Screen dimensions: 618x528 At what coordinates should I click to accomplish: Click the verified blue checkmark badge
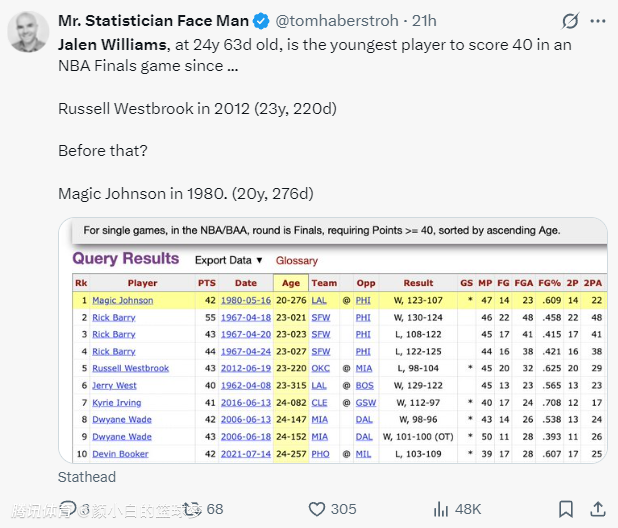pyautogui.click(x=261, y=21)
